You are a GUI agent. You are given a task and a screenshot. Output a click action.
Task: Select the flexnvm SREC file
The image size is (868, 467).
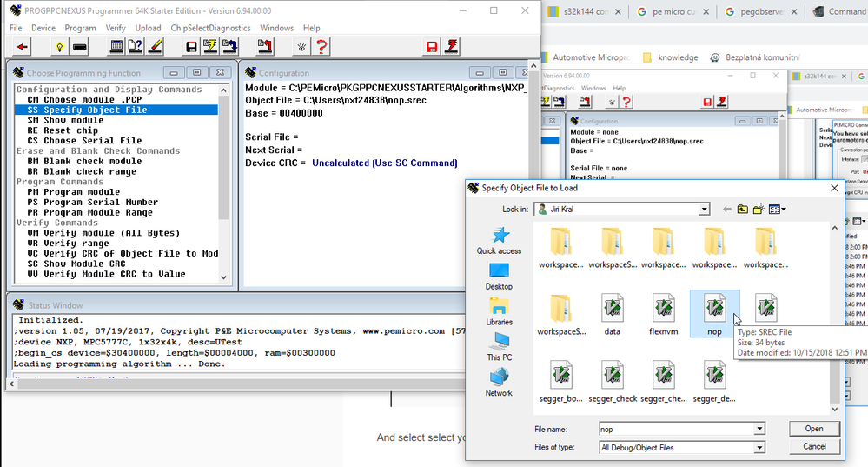coord(663,315)
